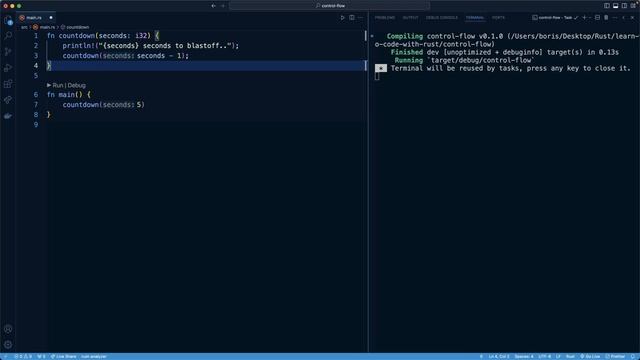The width and height of the screenshot is (640, 360).
Task: Open the Explorer view in activity bar
Action: pos(8,20)
